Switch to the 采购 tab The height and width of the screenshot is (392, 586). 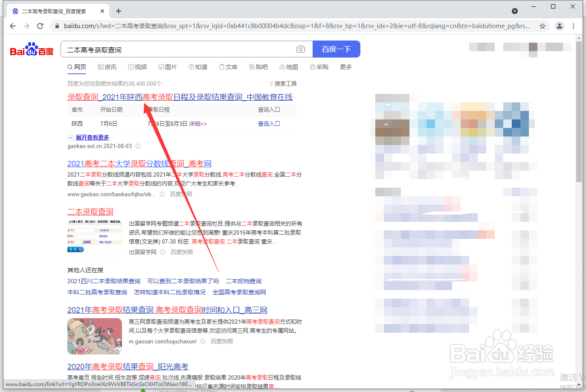point(319,67)
